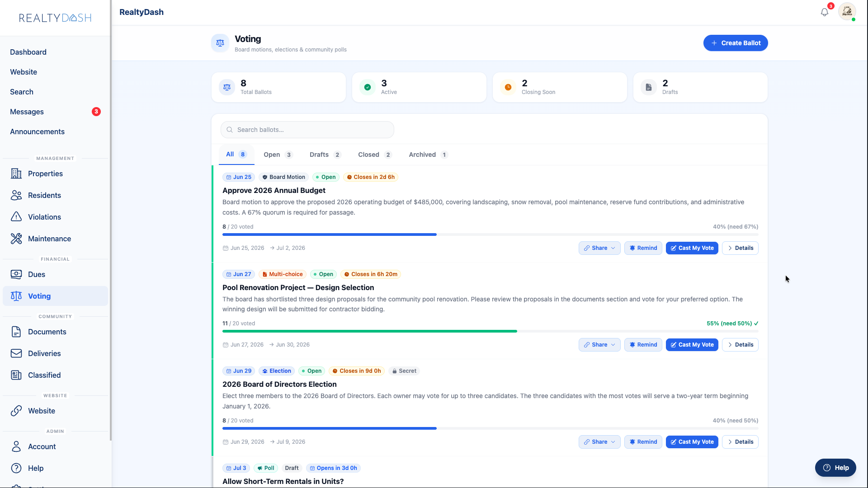This screenshot has height=488, width=868.
Task: Open the notifications bell icon
Action: coord(825,12)
